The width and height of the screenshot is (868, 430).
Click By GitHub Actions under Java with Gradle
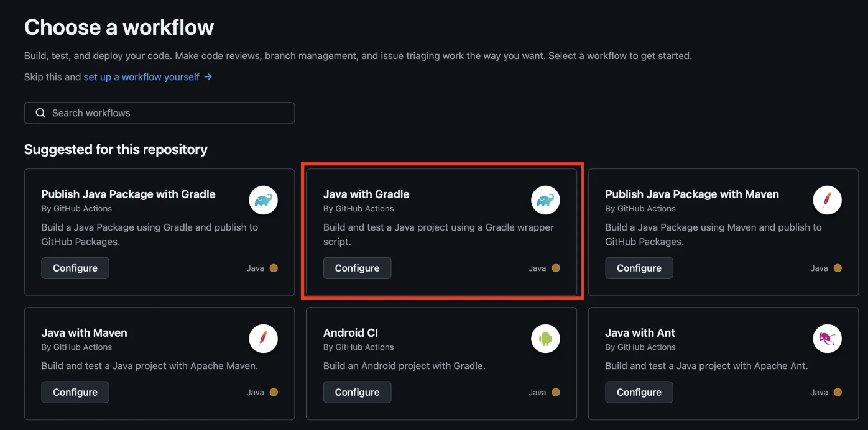[x=359, y=208]
